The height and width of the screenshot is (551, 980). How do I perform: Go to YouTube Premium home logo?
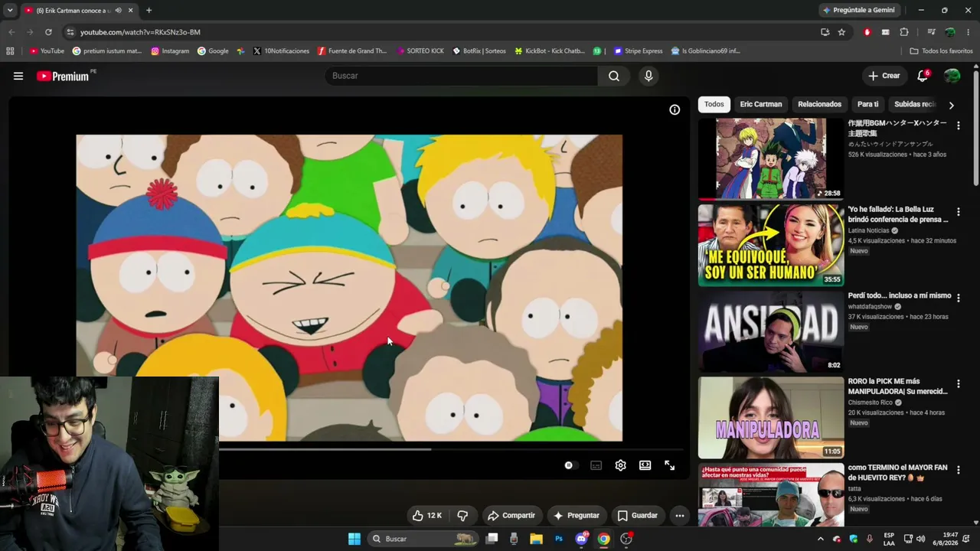[64, 76]
